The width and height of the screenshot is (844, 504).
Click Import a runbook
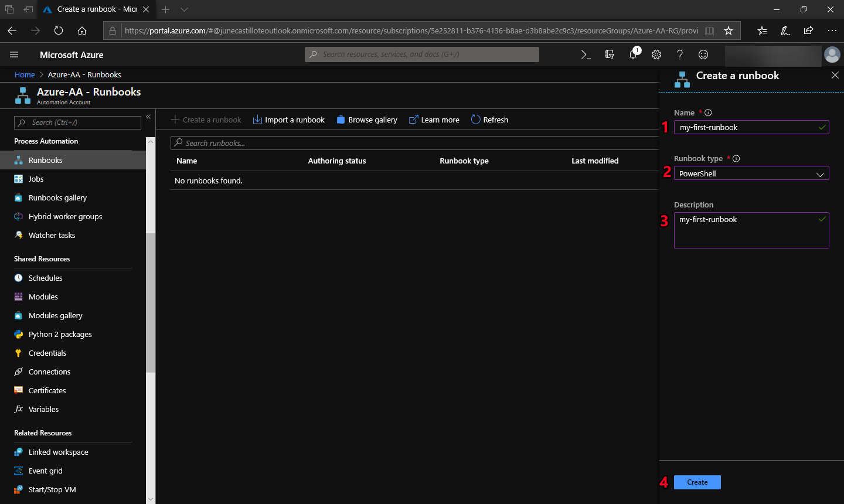click(x=288, y=120)
